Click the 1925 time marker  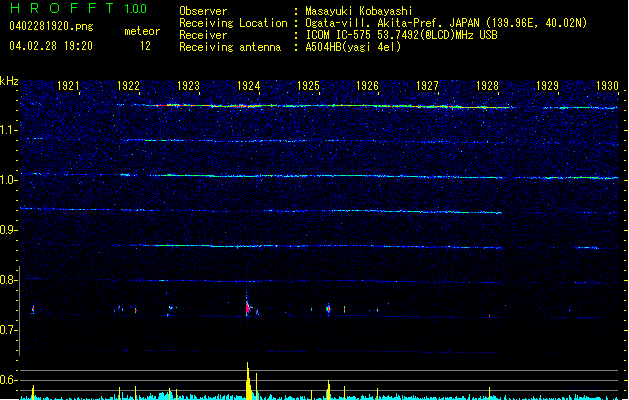click(308, 86)
